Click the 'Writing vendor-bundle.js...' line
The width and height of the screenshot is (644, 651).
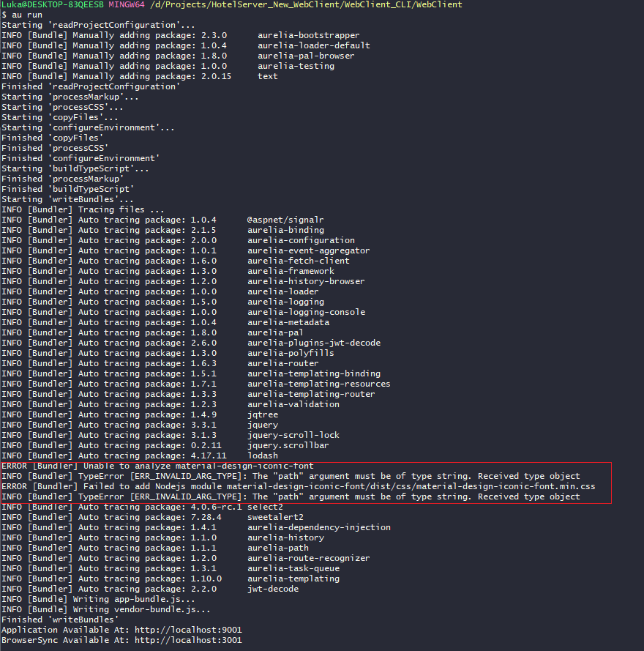coord(106,609)
